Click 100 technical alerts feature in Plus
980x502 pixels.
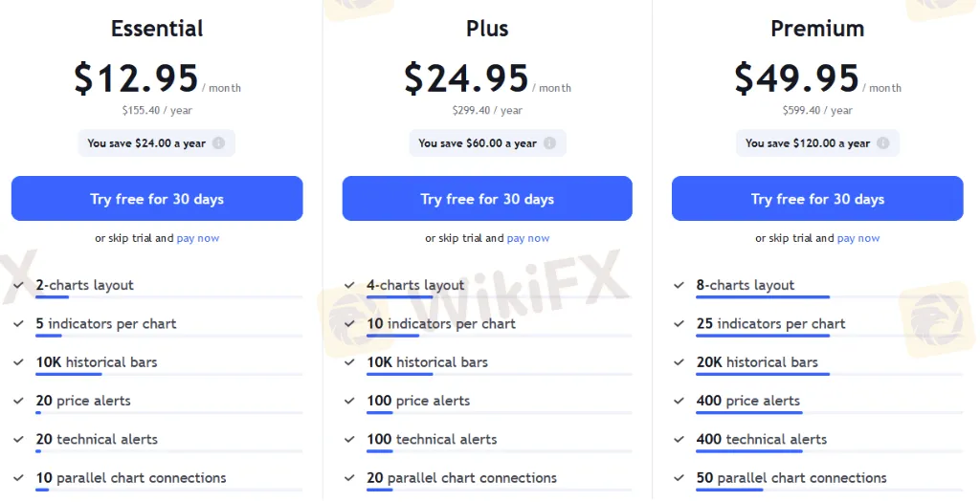[x=432, y=440]
